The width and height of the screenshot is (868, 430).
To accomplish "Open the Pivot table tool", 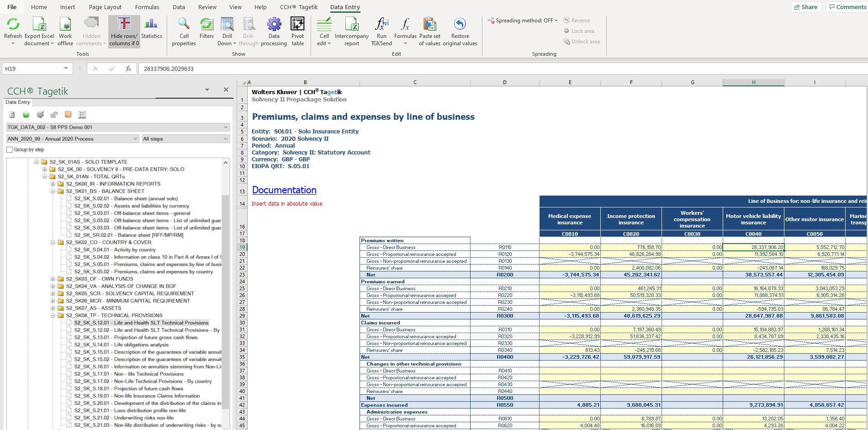I will pyautogui.click(x=297, y=24).
